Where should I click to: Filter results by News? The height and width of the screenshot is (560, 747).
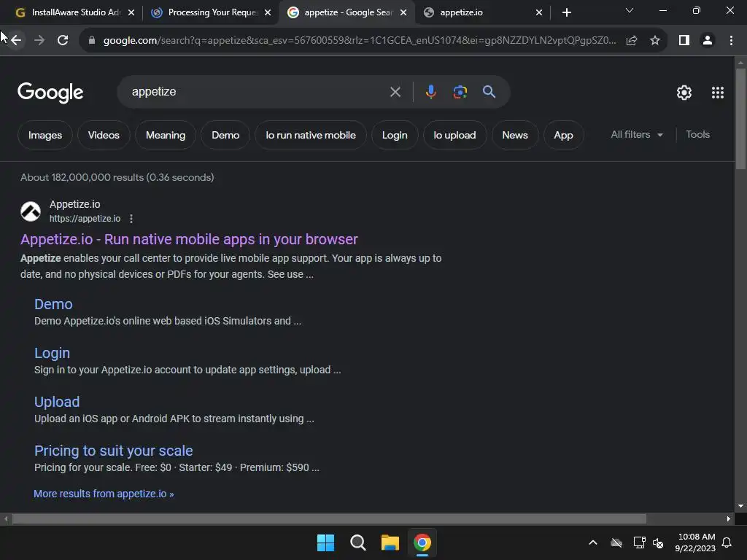point(515,135)
